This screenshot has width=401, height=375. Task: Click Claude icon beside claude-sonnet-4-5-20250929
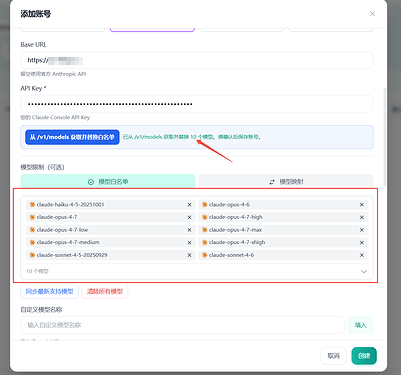pyautogui.click(x=32, y=255)
